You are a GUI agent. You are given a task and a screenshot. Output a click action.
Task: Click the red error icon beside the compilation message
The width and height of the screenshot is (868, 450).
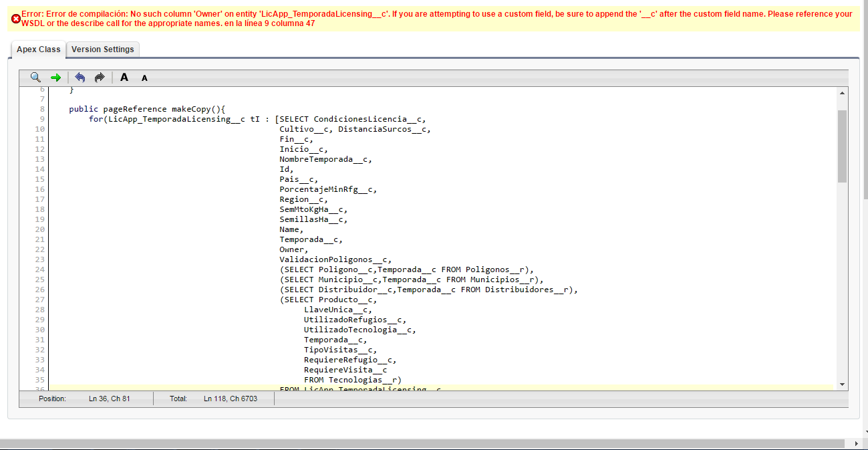tap(16, 18)
